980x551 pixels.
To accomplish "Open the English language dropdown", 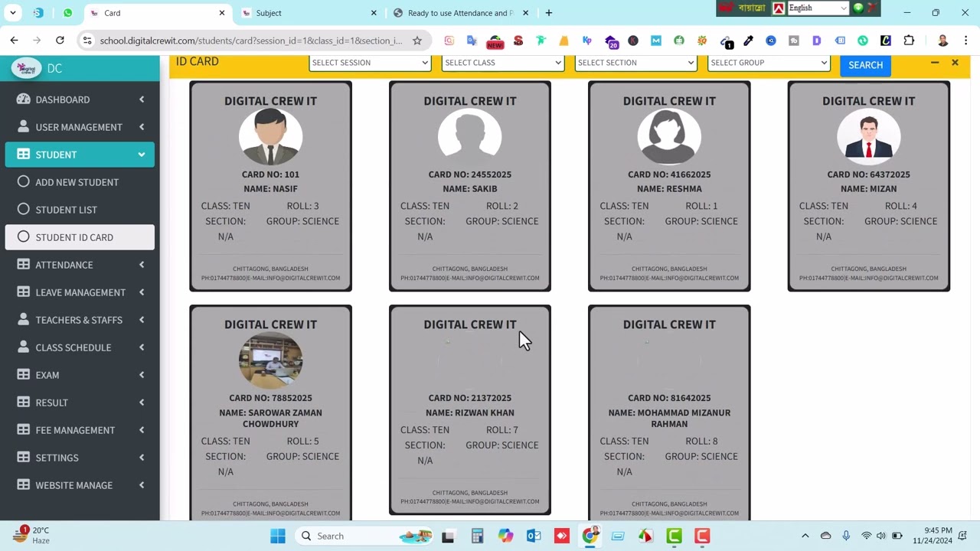I will 818,8.
